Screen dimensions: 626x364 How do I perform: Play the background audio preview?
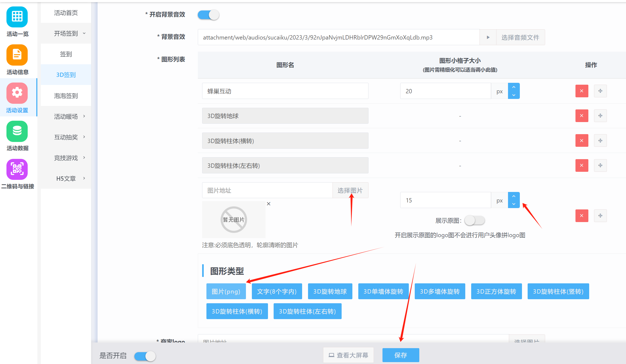pyautogui.click(x=488, y=37)
